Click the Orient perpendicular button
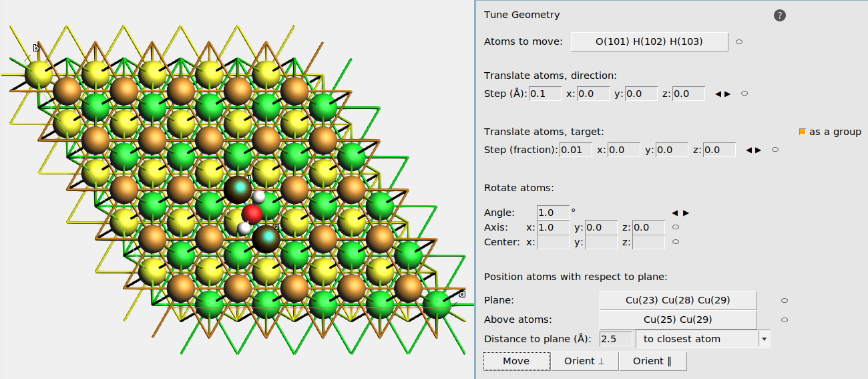Screen dimensions: 868x379 (584, 361)
